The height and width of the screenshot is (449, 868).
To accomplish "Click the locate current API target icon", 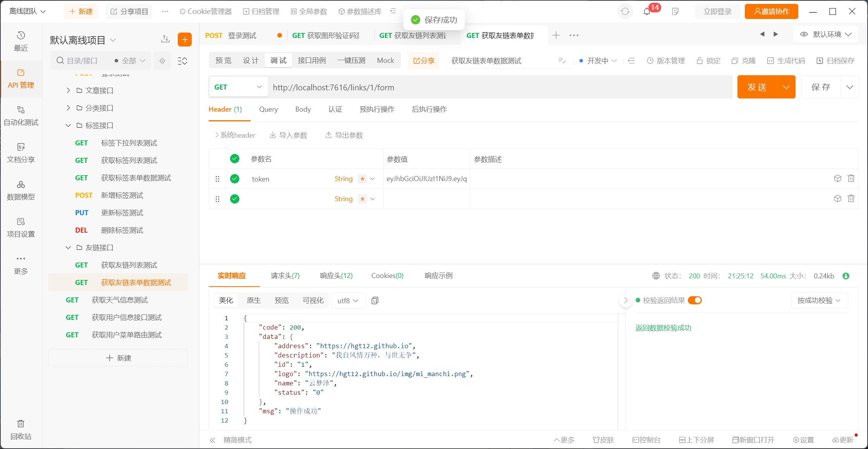I will (162, 61).
